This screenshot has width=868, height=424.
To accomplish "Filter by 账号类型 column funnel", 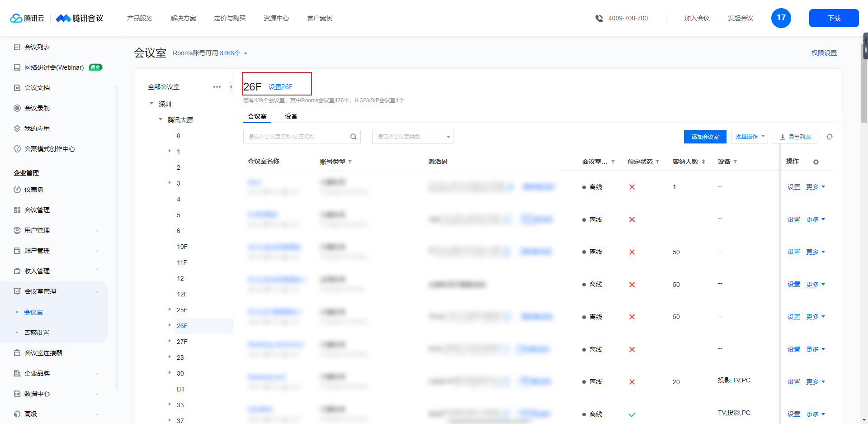I will click(350, 162).
